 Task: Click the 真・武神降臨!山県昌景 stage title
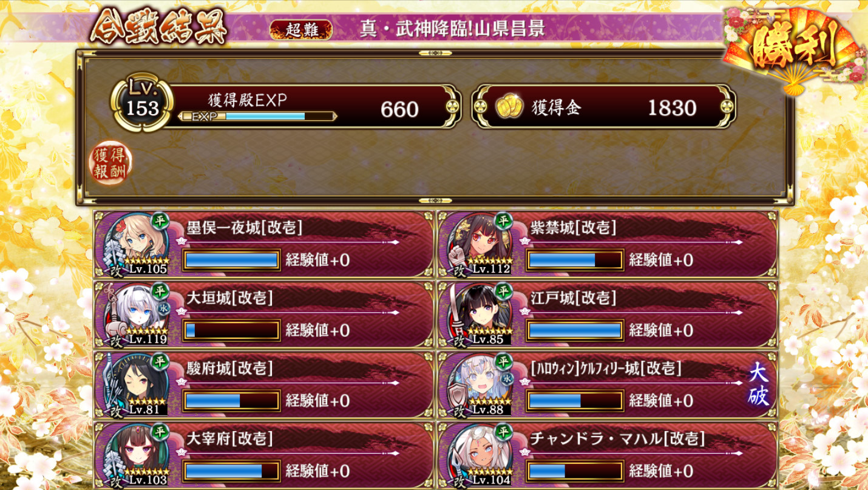[x=452, y=29]
